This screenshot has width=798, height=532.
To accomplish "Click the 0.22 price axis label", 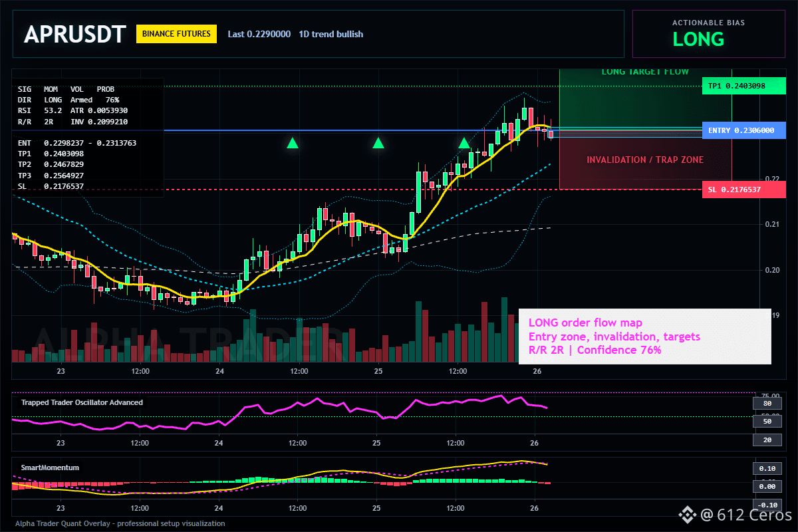I will [x=771, y=179].
